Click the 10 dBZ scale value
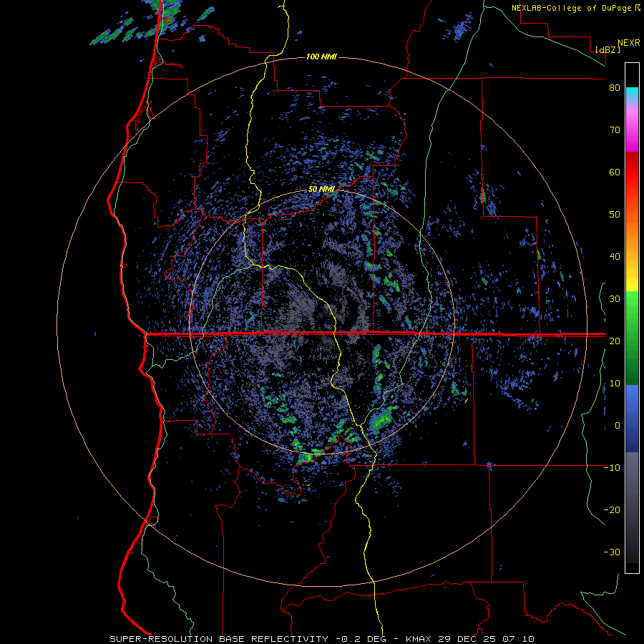This screenshot has width=644, height=644. coord(615,384)
